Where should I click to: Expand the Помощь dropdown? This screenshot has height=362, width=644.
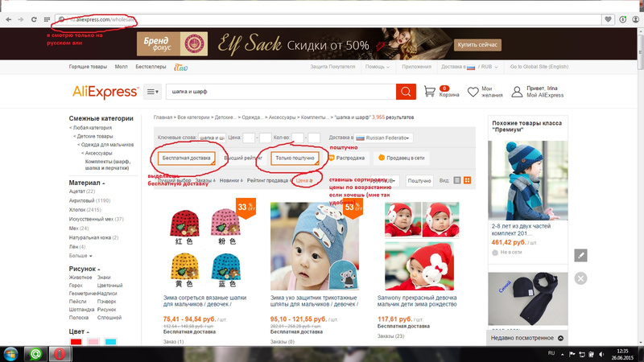pyautogui.click(x=377, y=67)
